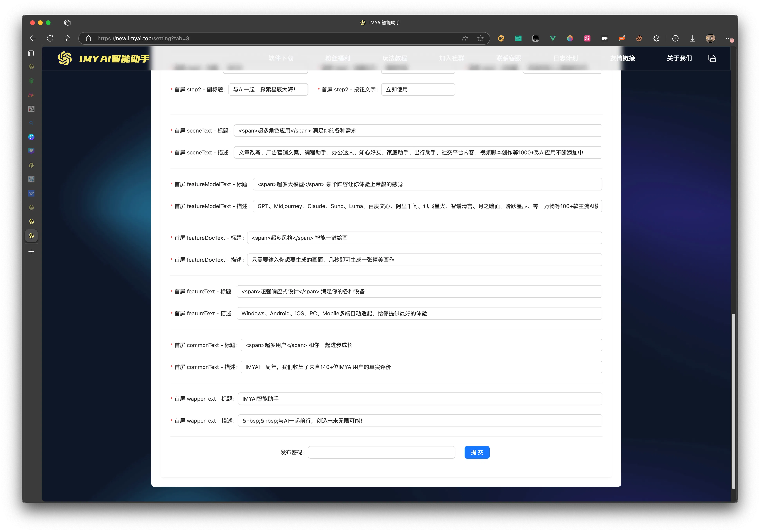Switch to the blue magnifier vertical tab
Viewport: 760px width, 532px height.
click(31, 123)
